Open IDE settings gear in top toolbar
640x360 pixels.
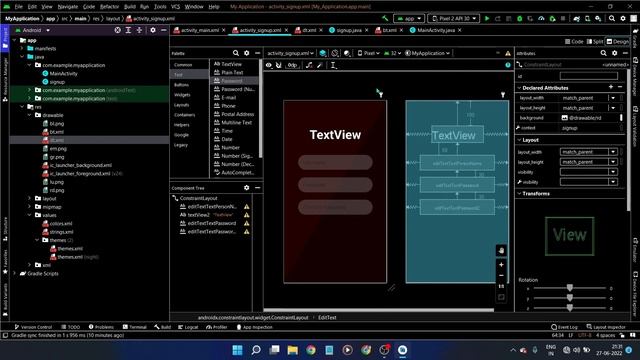pos(623,18)
